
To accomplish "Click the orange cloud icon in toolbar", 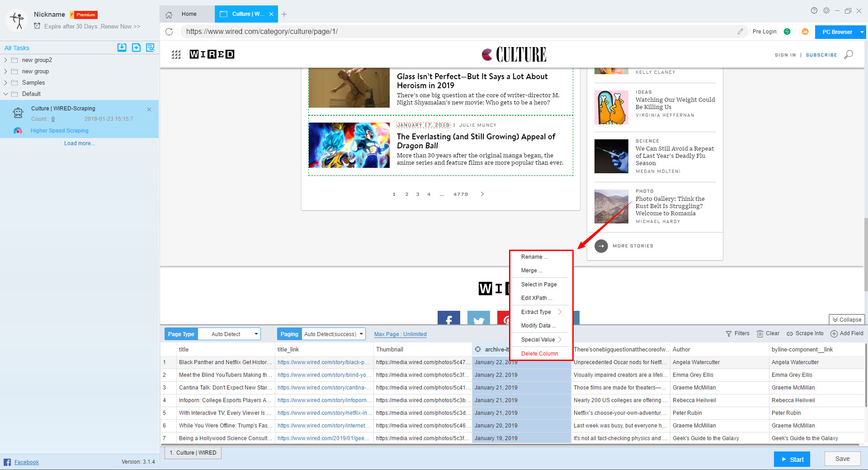I will (805, 32).
